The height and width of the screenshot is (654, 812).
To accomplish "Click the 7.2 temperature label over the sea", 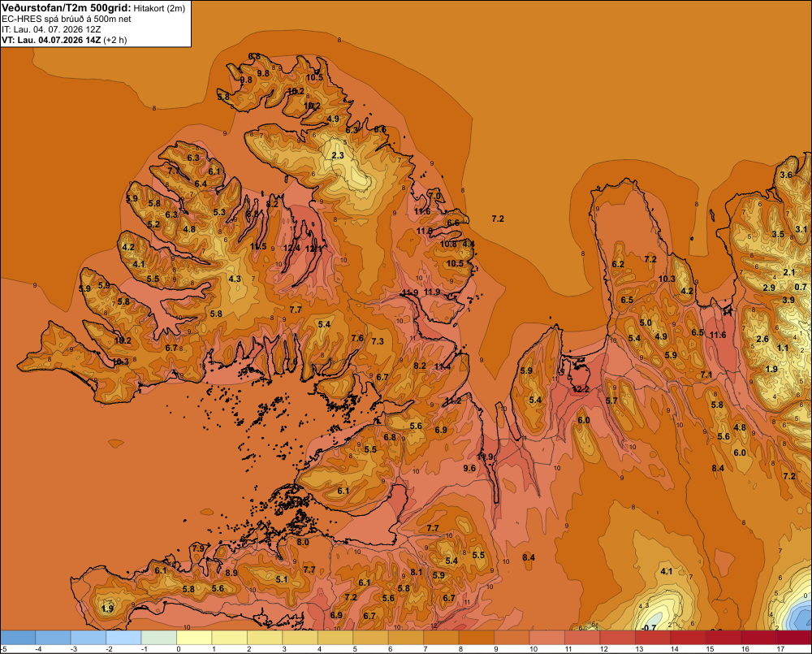I will 498,219.
